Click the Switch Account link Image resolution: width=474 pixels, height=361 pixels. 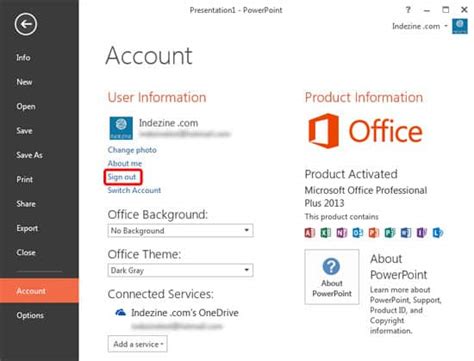click(134, 190)
